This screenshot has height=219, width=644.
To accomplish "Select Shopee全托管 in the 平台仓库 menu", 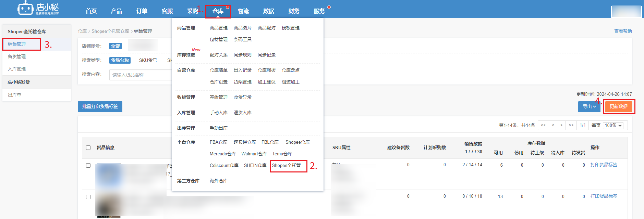I will [287, 165].
